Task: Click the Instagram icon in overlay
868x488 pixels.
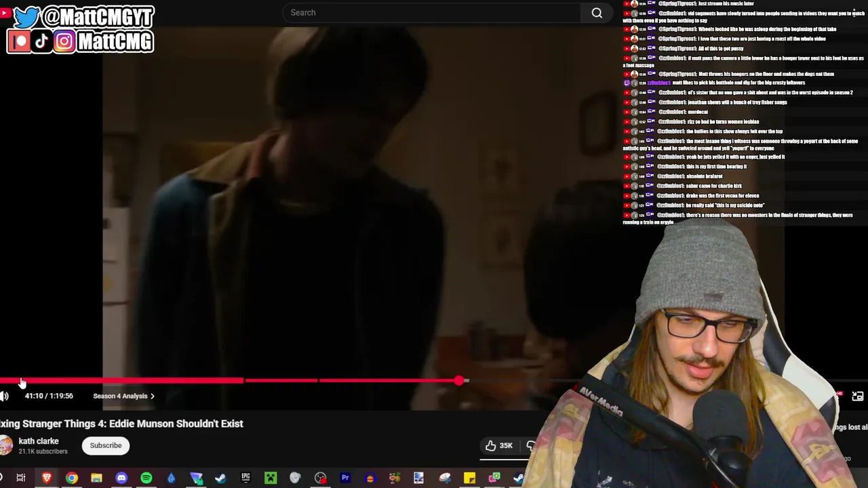Action: coord(64,42)
